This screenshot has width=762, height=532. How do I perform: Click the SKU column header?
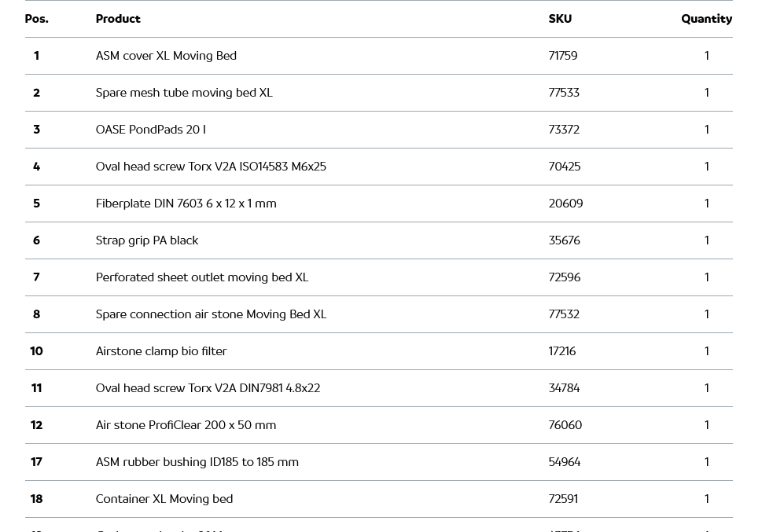point(560,19)
